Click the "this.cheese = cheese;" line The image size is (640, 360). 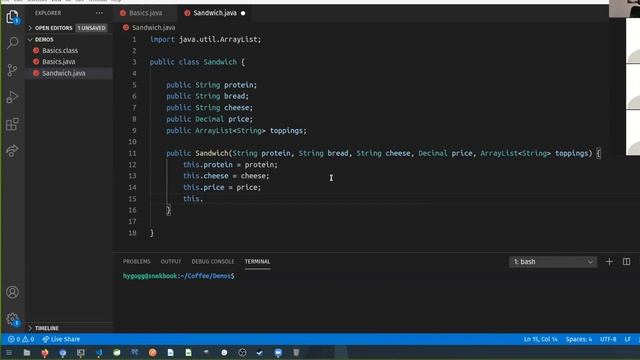coord(226,176)
